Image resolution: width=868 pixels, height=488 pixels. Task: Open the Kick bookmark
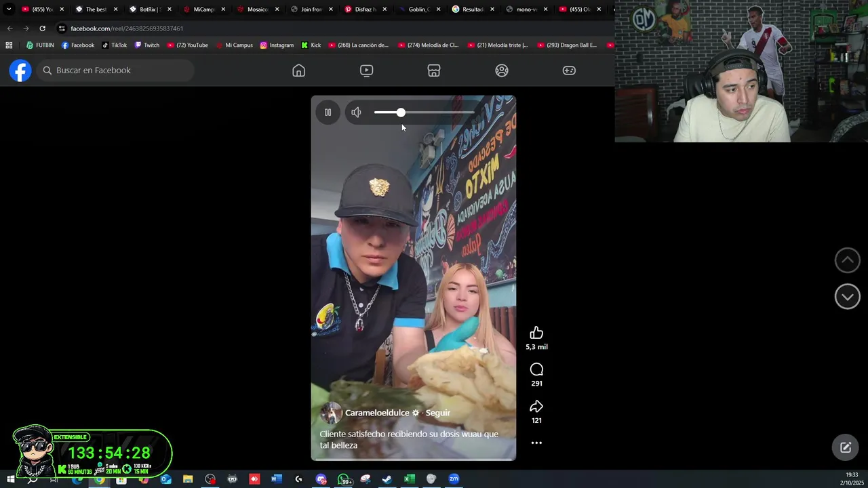pos(311,45)
